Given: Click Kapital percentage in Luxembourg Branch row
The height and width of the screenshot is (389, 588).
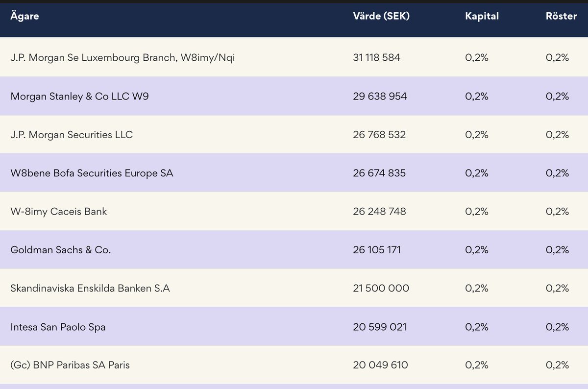Looking at the screenshot, I should point(477,58).
